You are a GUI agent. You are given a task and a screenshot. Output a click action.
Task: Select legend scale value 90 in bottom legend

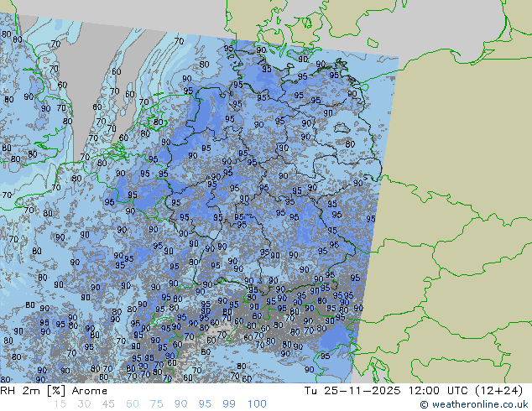click(181, 404)
